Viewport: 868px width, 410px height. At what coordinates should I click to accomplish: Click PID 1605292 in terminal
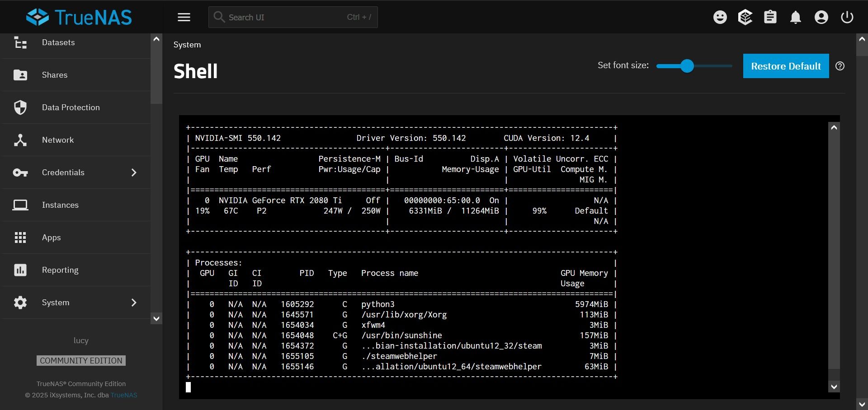click(297, 304)
